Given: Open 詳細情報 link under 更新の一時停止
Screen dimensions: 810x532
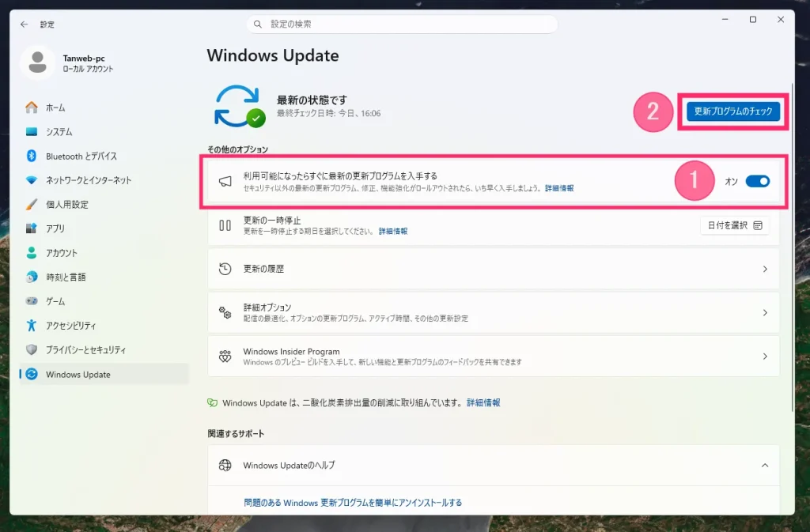Looking at the screenshot, I should point(393,231).
